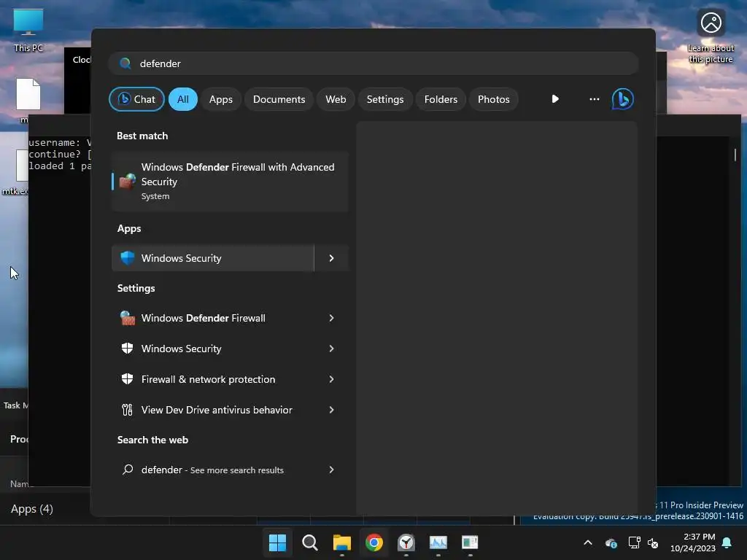
Task: Open the three-dot options menu
Action: tap(594, 99)
